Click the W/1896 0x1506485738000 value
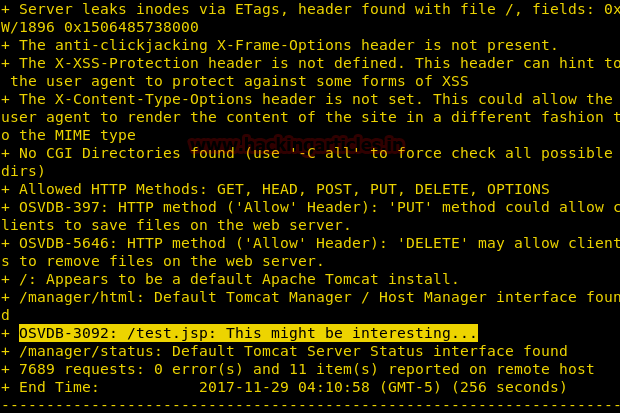The height and width of the screenshot is (413, 620). click(x=100, y=27)
